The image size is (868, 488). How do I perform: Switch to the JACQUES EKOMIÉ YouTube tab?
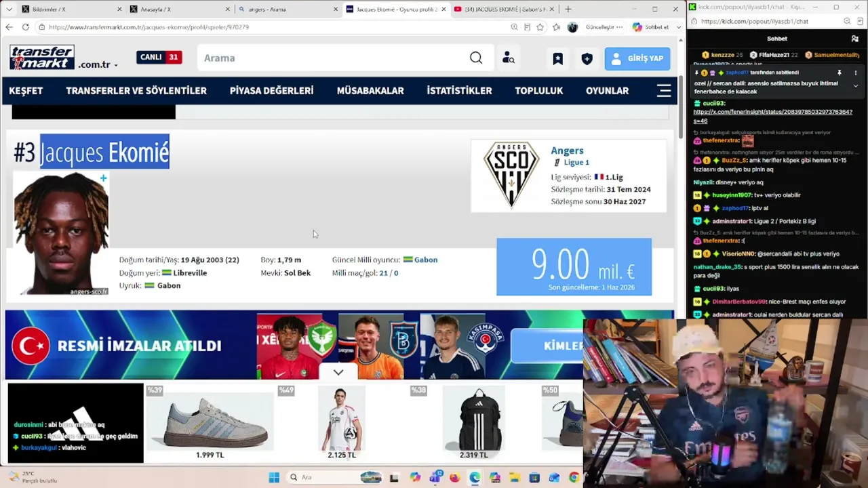(503, 9)
